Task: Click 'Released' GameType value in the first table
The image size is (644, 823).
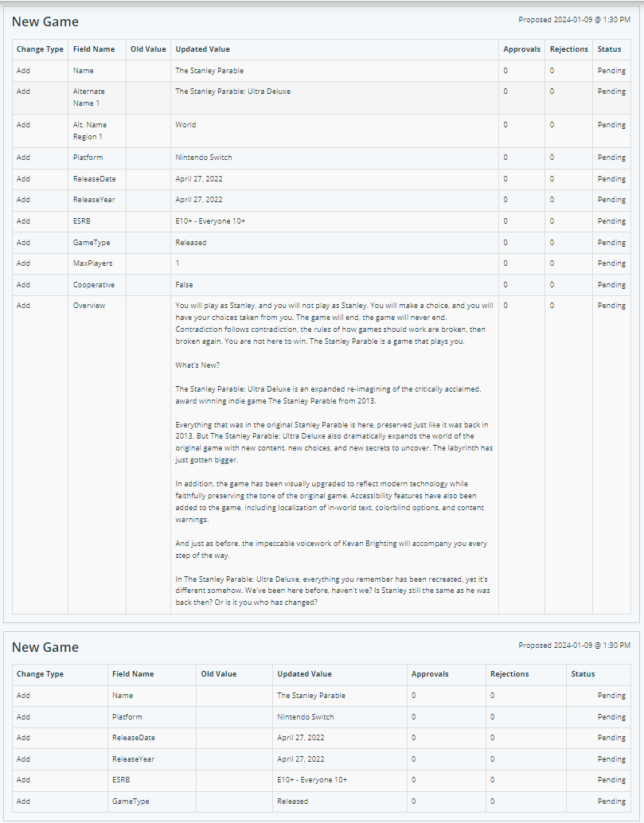Action: pyautogui.click(x=191, y=243)
